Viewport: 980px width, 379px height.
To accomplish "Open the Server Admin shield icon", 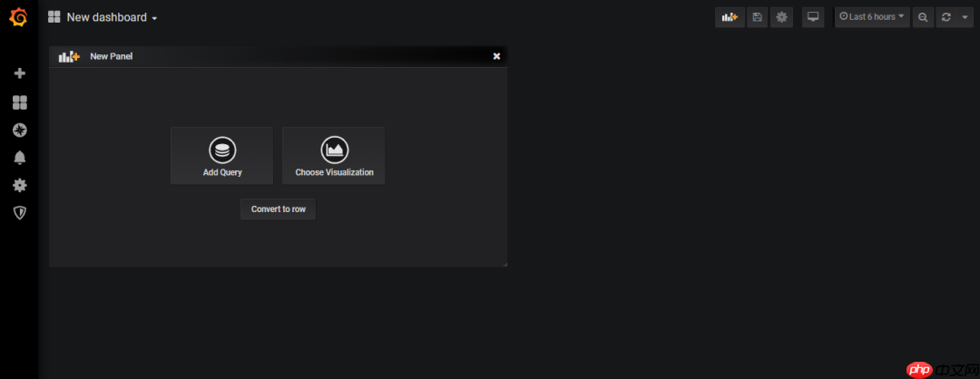I will pos(19,213).
